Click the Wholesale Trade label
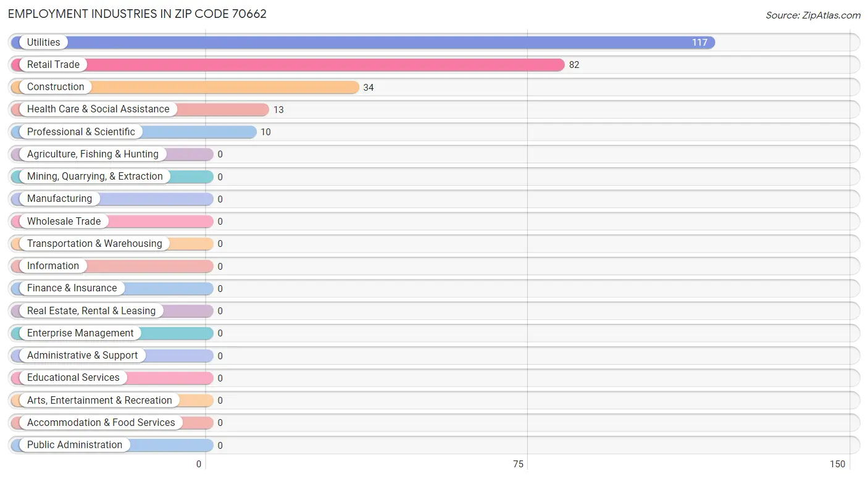This screenshot has width=868, height=479. click(64, 221)
